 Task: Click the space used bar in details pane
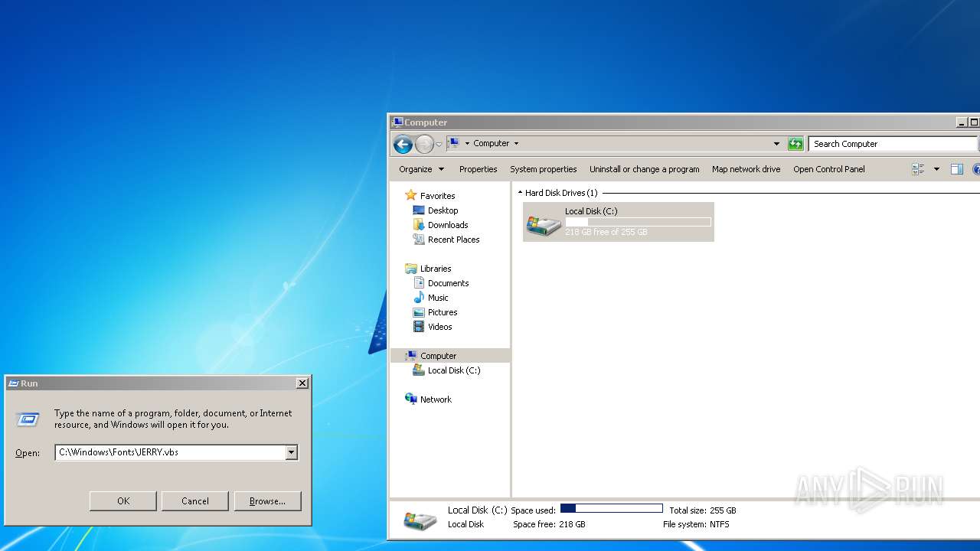[611, 508]
